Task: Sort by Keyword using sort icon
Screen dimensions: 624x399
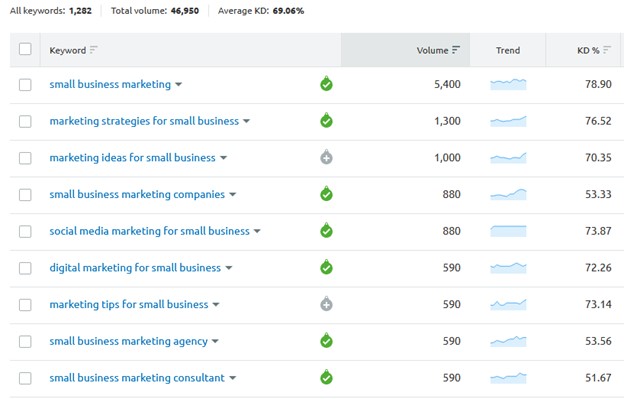Action: point(94,50)
